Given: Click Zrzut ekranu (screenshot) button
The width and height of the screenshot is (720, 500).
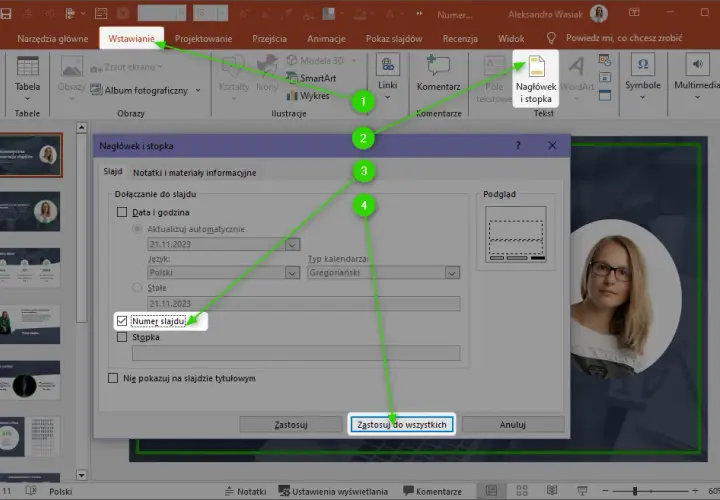Looking at the screenshot, I should pyautogui.click(x=126, y=67).
